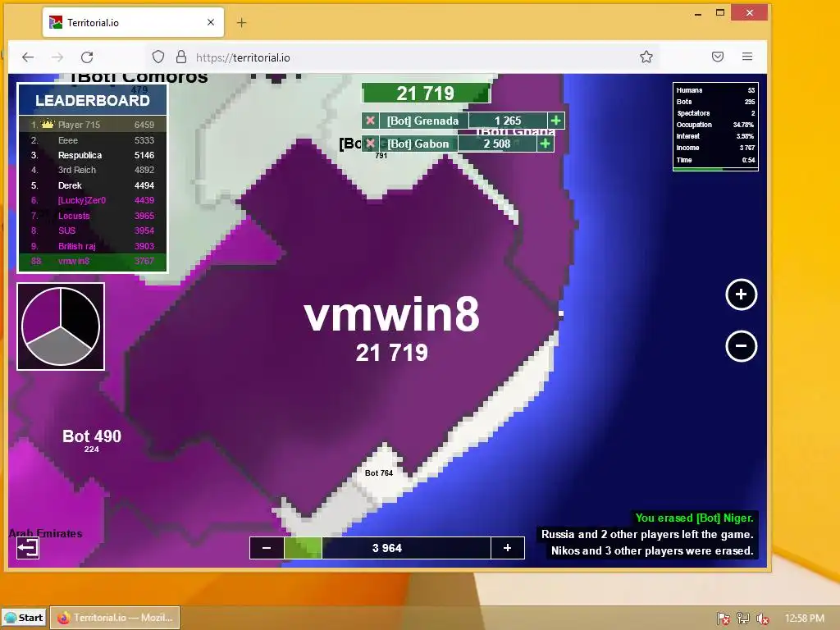View site security lock info

tap(181, 57)
